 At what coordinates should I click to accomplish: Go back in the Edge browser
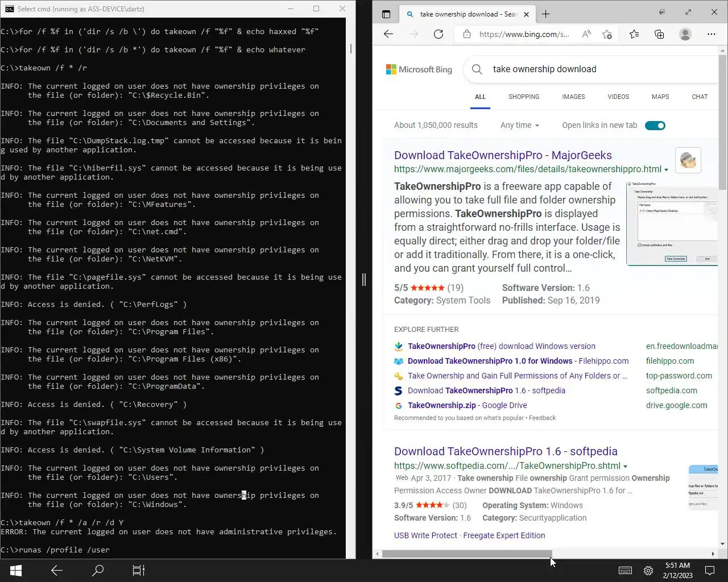pos(388,34)
